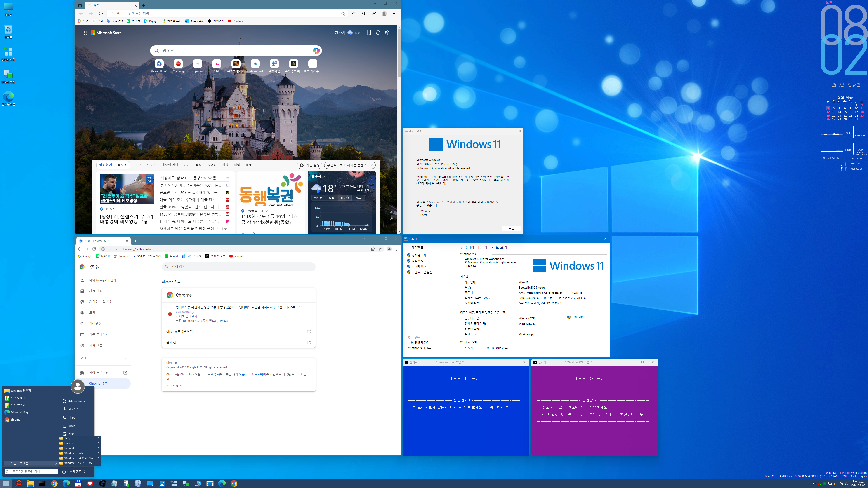Click 개인 설정 button on feed

coord(309,165)
